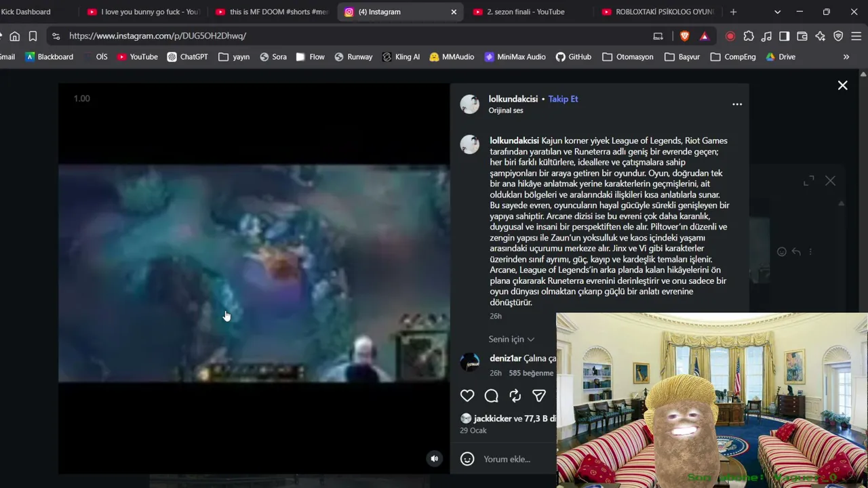Image resolution: width=868 pixels, height=488 pixels.
Task: Open the Brave VPN shield icon
Action: [x=838, y=36]
